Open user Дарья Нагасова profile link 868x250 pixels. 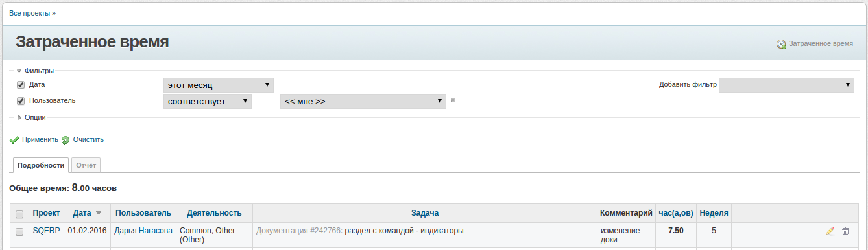click(143, 230)
